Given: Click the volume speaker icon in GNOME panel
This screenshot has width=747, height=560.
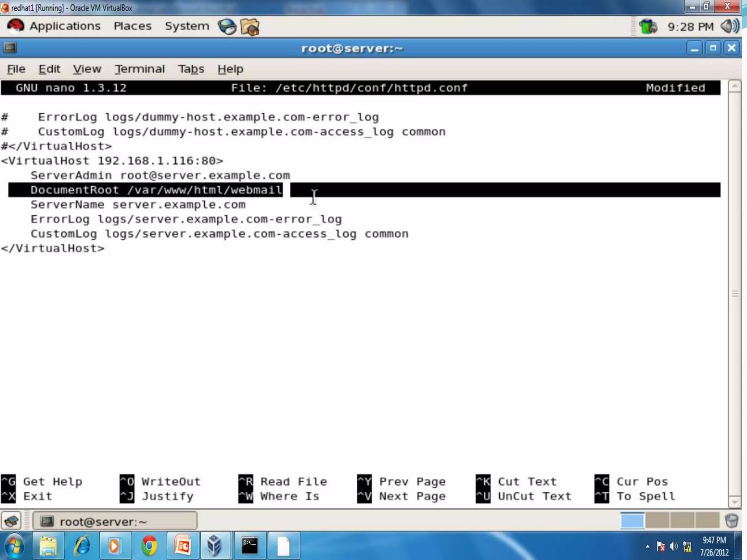Looking at the screenshot, I should pyautogui.click(x=730, y=26).
